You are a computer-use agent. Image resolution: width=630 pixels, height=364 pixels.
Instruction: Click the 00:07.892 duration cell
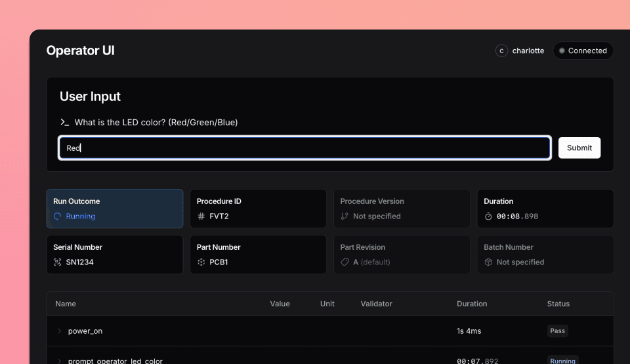477,361
